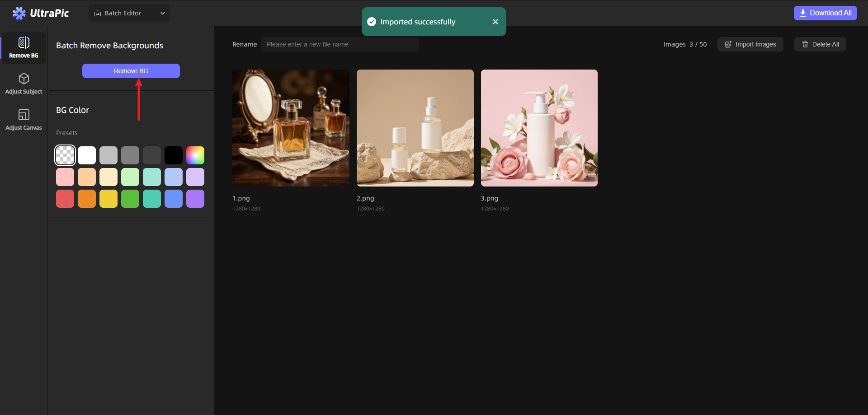
Task: Select the pastel pink background swatch
Action: click(65, 177)
